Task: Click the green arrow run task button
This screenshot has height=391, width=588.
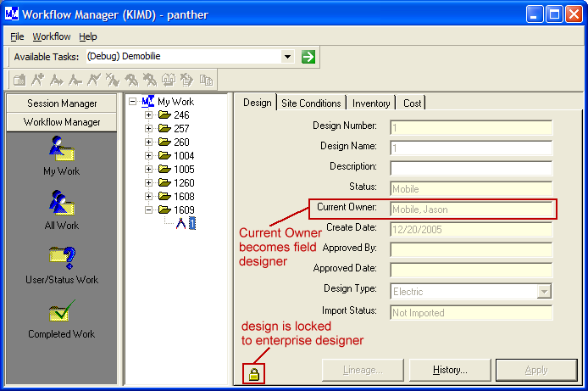Action: point(308,57)
